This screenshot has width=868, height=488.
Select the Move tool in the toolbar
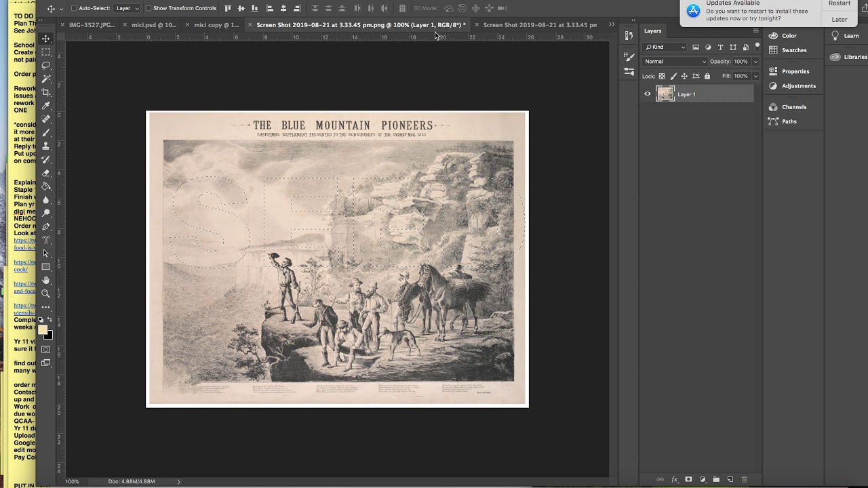[x=46, y=39]
